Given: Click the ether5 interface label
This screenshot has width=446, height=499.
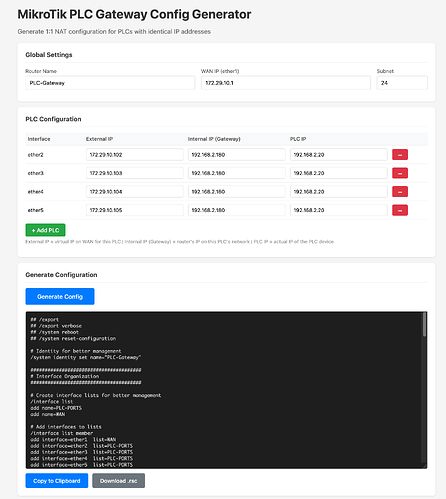Looking at the screenshot, I should 36,210.
